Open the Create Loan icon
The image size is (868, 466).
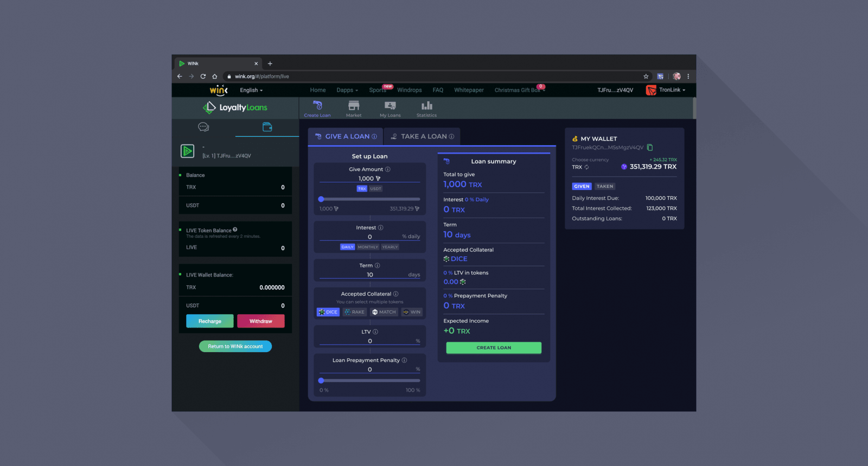point(317,108)
